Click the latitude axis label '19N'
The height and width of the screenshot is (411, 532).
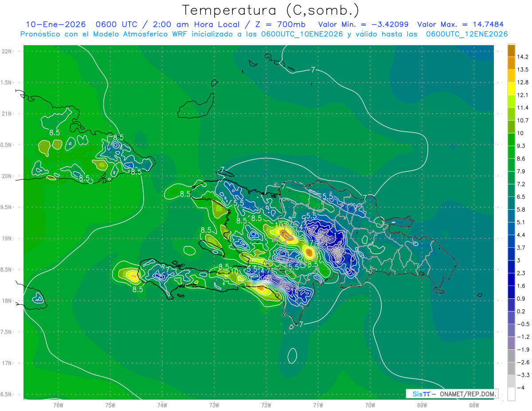tap(7, 239)
